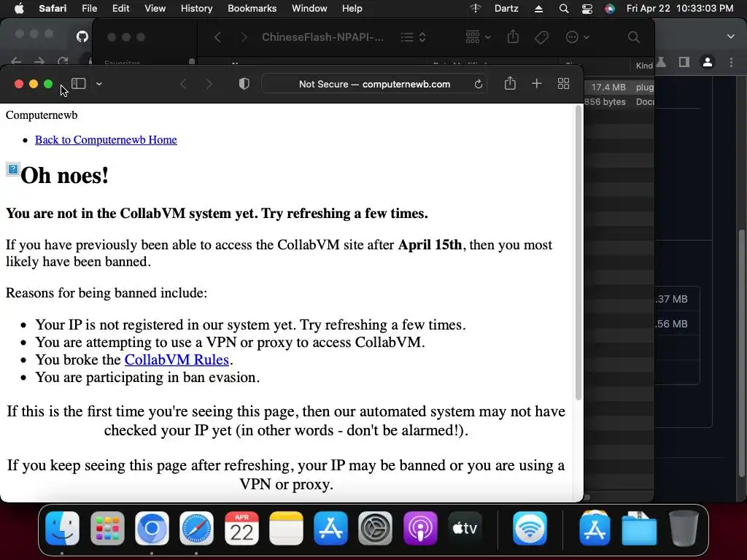Open the History menu
This screenshot has width=747, height=560.
[x=196, y=9]
